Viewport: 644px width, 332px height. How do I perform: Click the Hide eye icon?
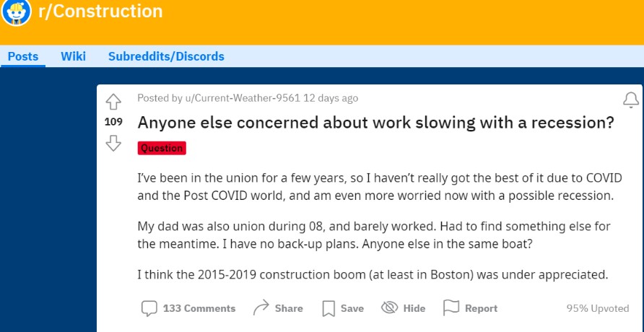click(390, 307)
